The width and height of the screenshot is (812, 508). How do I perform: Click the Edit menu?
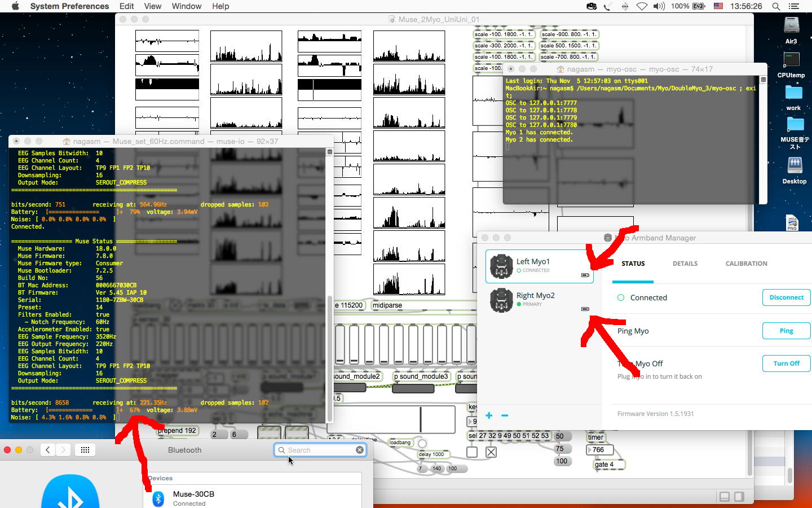[x=126, y=6]
